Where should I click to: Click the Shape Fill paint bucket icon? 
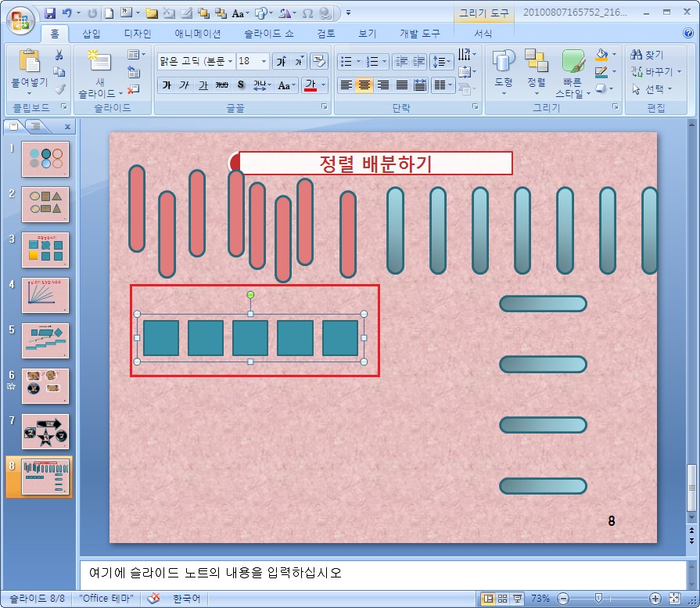click(x=601, y=55)
